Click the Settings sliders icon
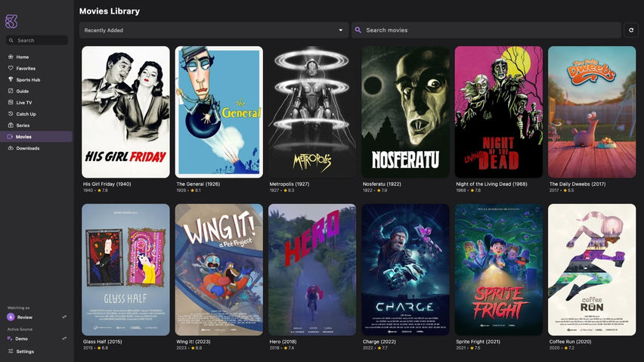This screenshot has height=362, width=644. click(11, 351)
